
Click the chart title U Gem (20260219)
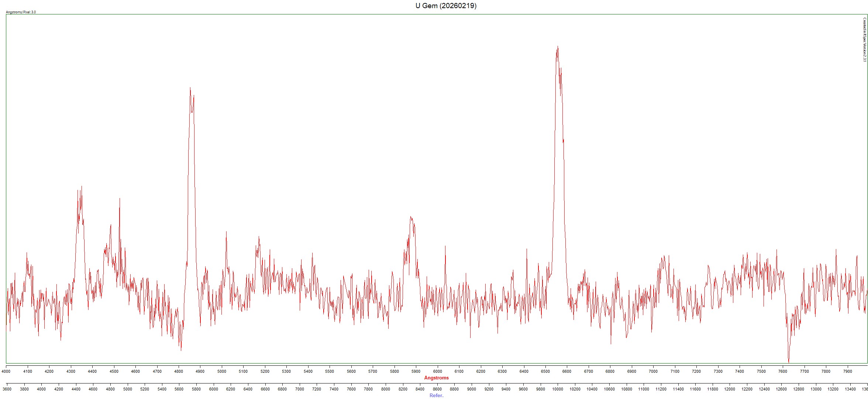pos(446,6)
